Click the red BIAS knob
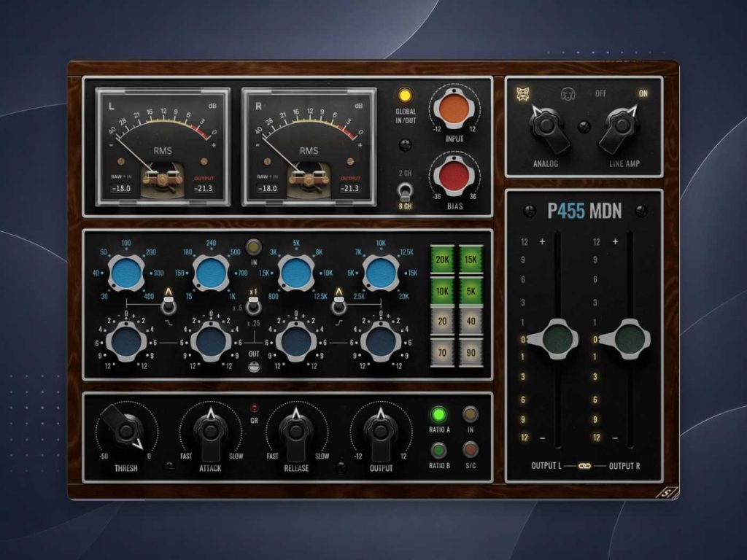Screen dimensions: 747x560 tap(454, 176)
